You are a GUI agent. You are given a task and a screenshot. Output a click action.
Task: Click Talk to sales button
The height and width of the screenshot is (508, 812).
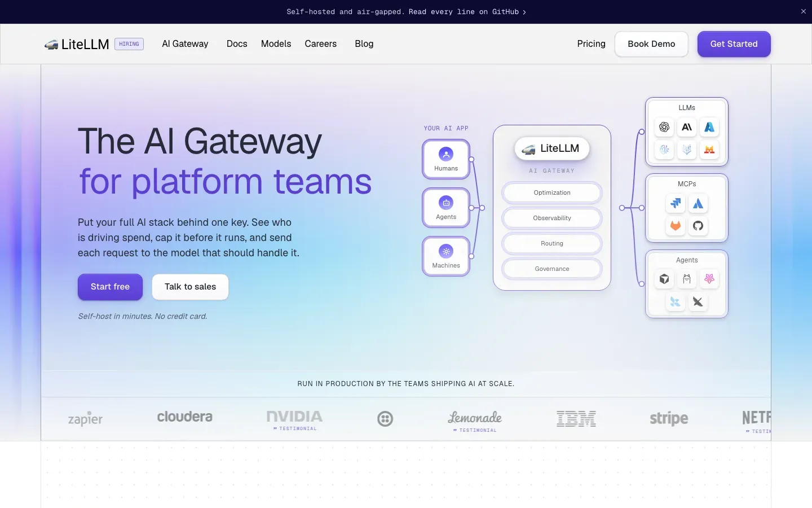[190, 287]
